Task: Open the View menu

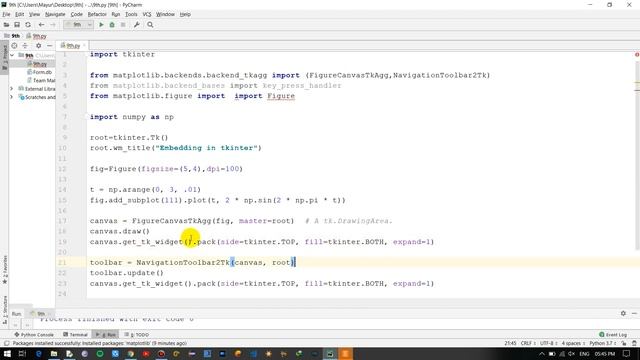Action: tap(34, 14)
